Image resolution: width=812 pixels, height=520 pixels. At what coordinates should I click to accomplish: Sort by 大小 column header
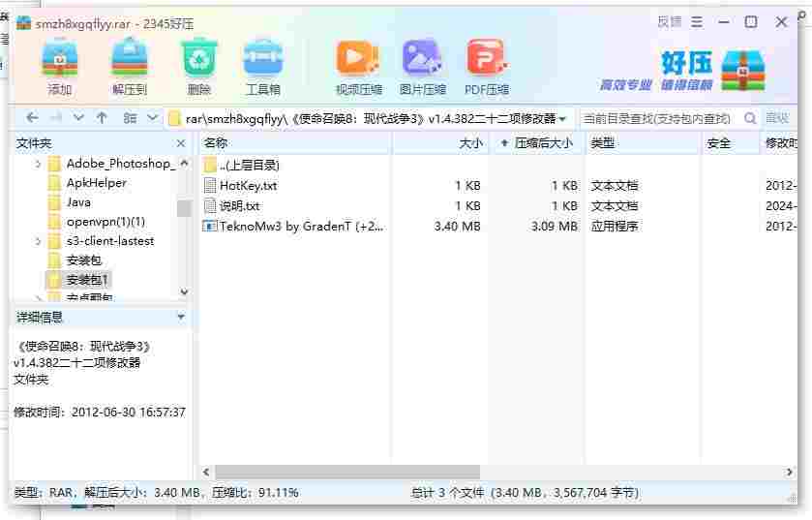(440, 143)
